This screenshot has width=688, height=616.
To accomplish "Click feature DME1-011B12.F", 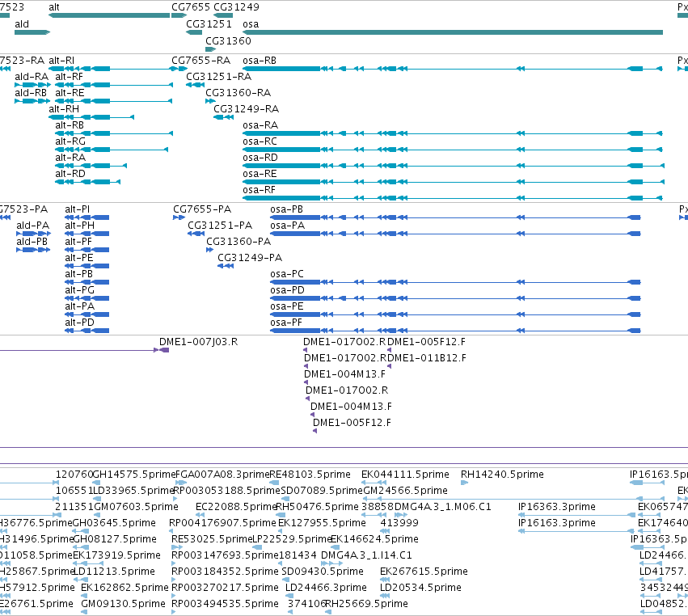I will point(389,366).
